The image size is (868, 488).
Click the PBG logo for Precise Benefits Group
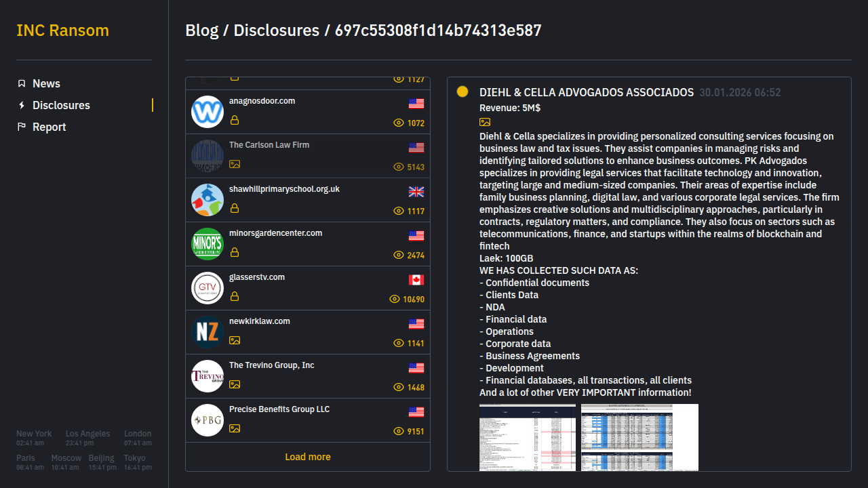[x=208, y=420]
